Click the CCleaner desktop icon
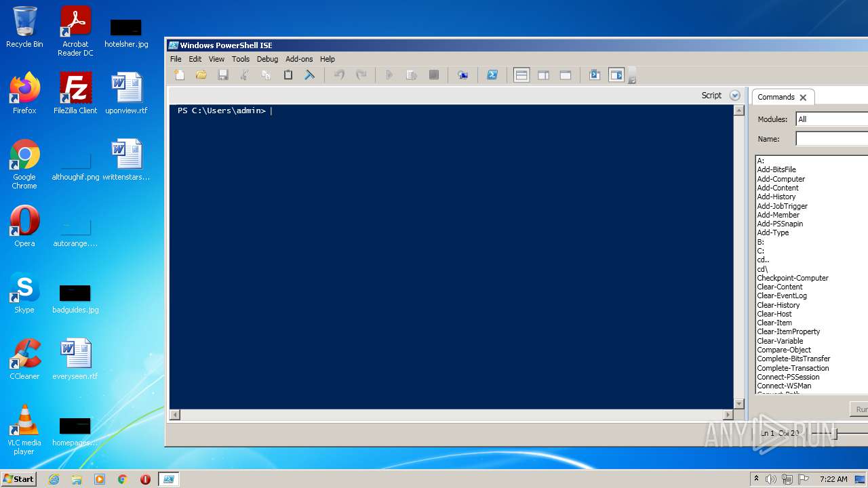Image resolution: width=868 pixels, height=488 pixels. tap(24, 359)
